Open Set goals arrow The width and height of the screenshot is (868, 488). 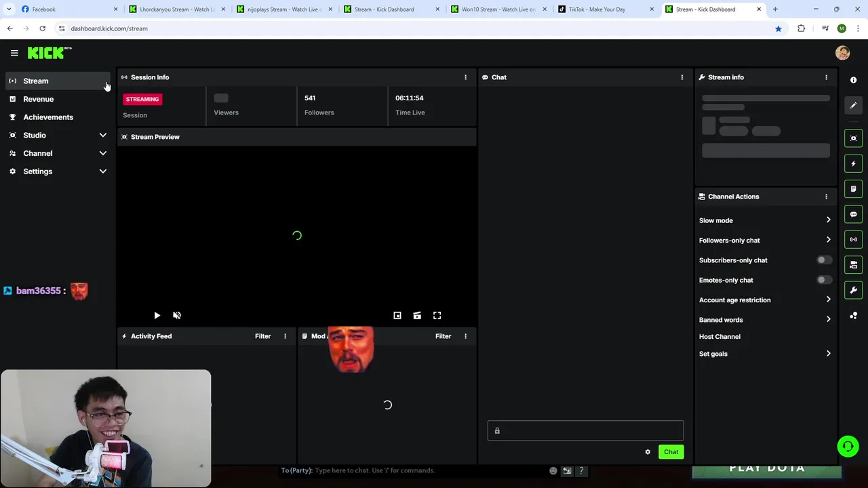828,354
